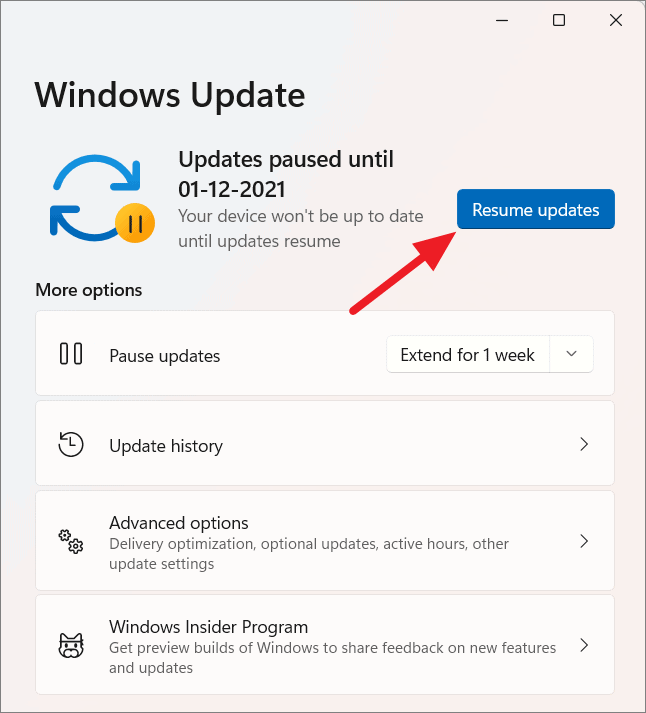Click the Windows Update sync arrows icon
646x713 pixels.
[x=96, y=197]
